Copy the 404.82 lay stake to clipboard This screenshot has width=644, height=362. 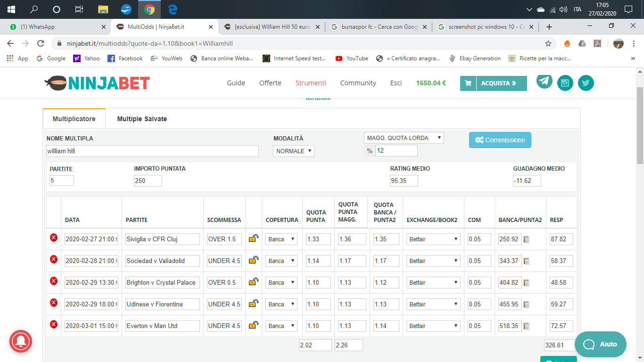[527, 283]
